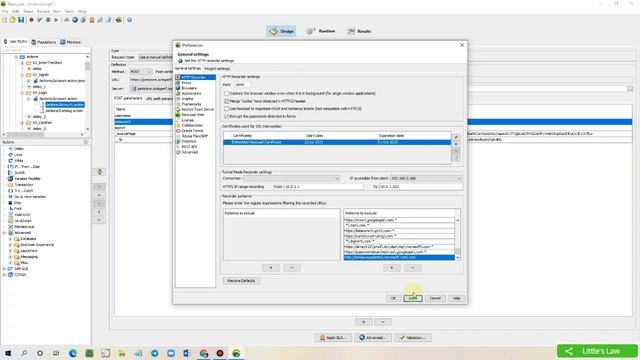Remove selected exclude pattern with minus button
Viewport: 640px width, 360px height.
point(413,268)
